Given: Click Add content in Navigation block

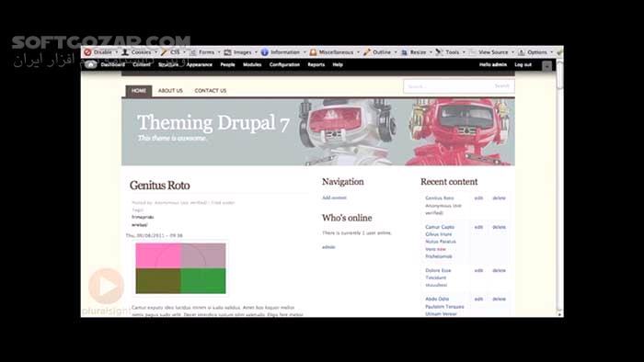Looking at the screenshot, I should [x=334, y=198].
